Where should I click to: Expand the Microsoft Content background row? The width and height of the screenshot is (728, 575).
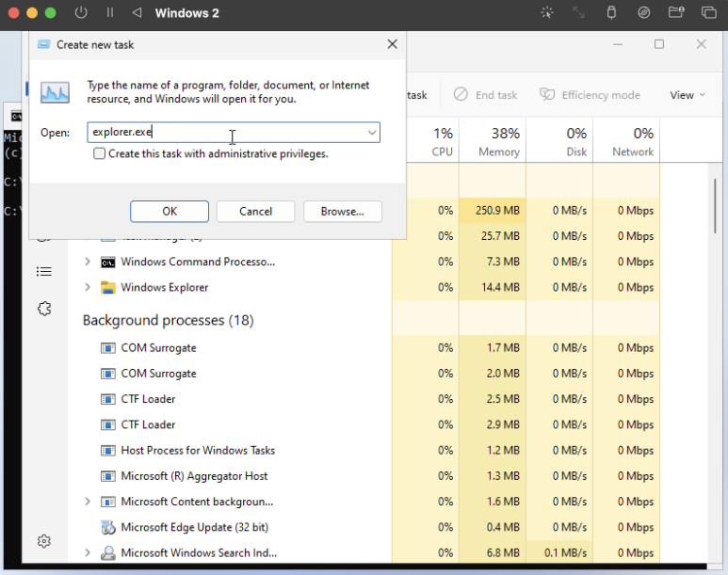pos(88,502)
